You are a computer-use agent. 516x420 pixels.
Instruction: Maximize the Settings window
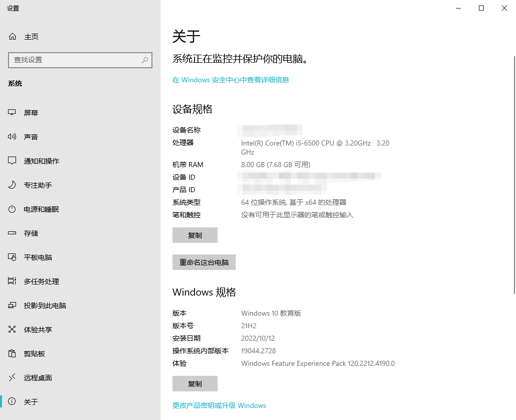click(481, 8)
